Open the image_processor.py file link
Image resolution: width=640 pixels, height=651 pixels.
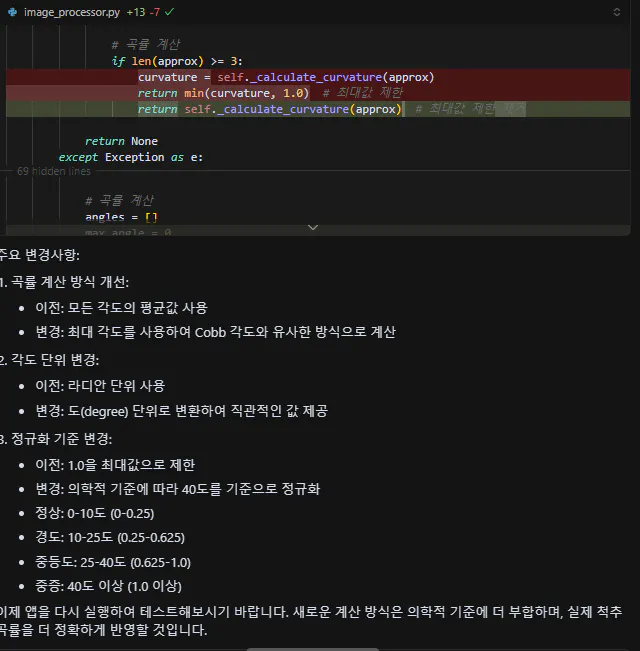[72, 12]
